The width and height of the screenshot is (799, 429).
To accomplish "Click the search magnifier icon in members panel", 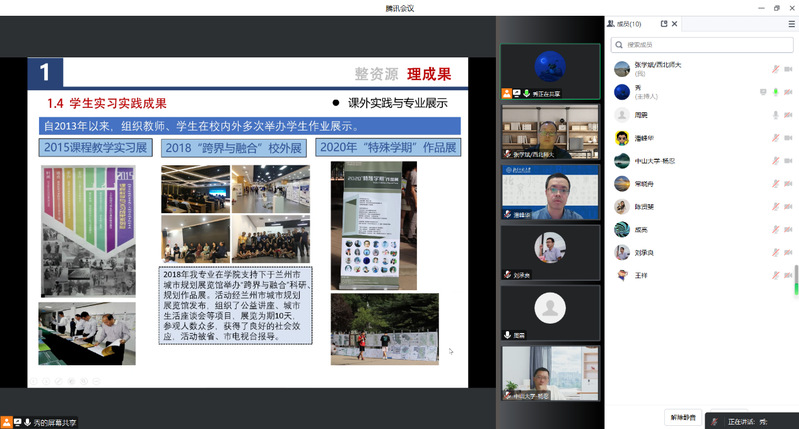I will pos(620,44).
